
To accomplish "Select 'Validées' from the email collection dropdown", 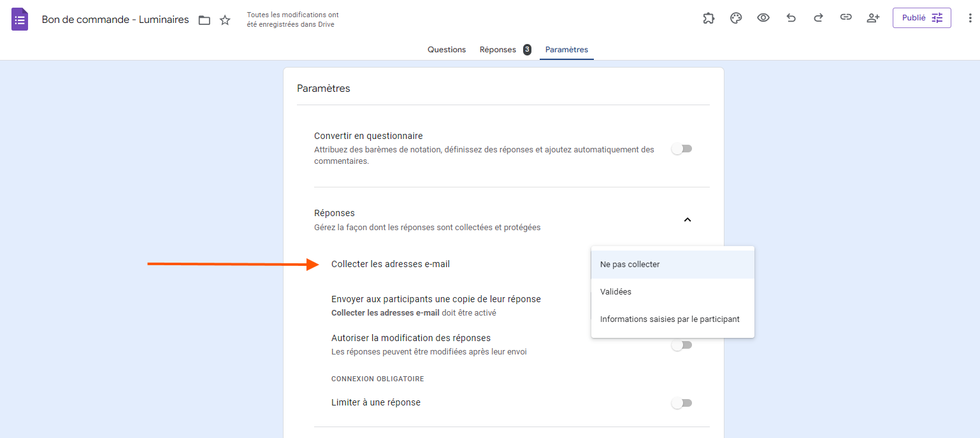I will pyautogui.click(x=615, y=291).
